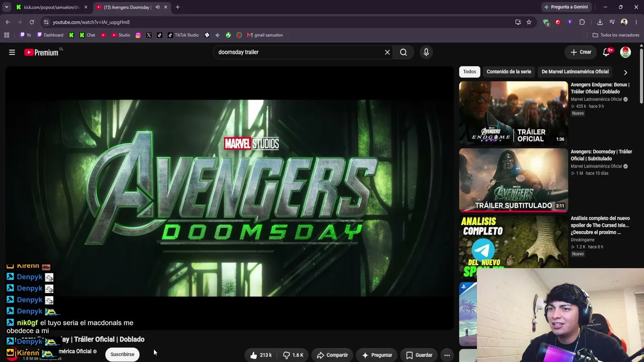Image resolution: width=644 pixels, height=362 pixels.
Task: Click the address bar URL
Action: coord(91,22)
